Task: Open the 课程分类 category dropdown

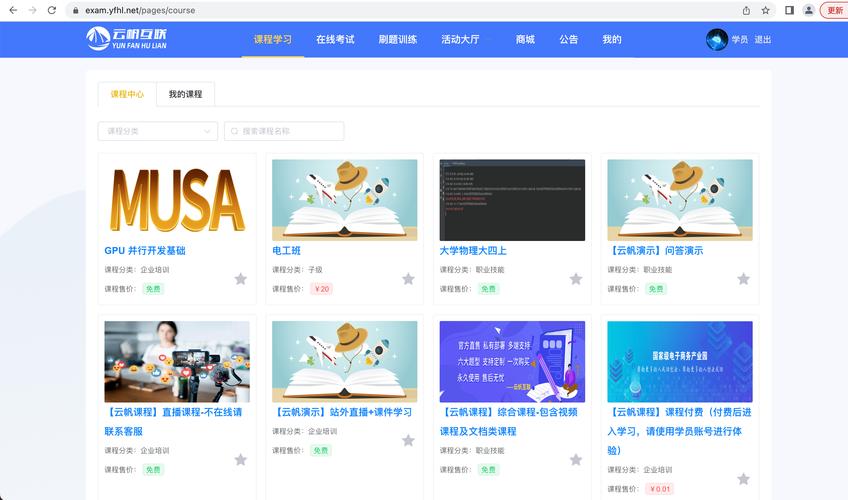Action: [x=158, y=131]
